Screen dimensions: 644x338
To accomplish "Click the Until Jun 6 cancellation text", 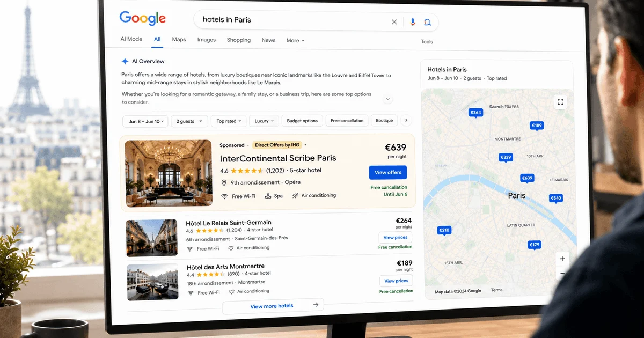I will point(396,194).
